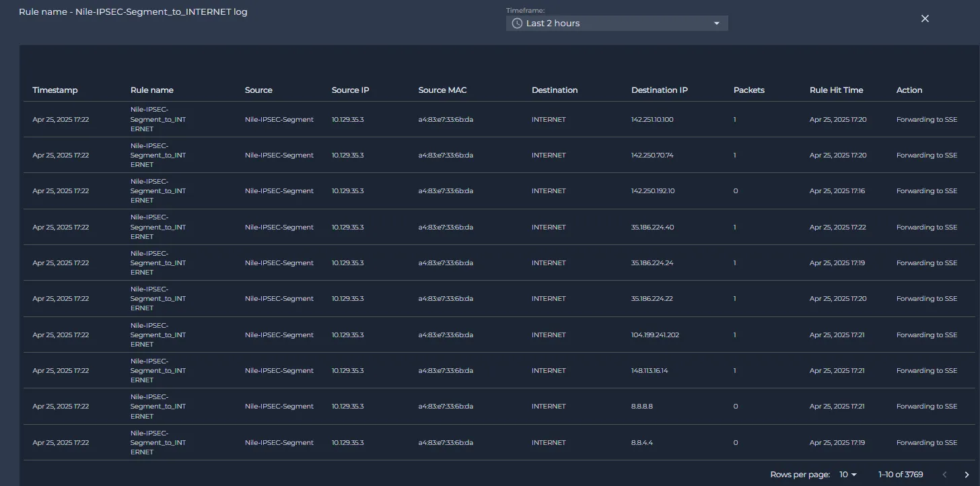
Task: Select destination IP 8.8.4.4
Action: coord(642,443)
